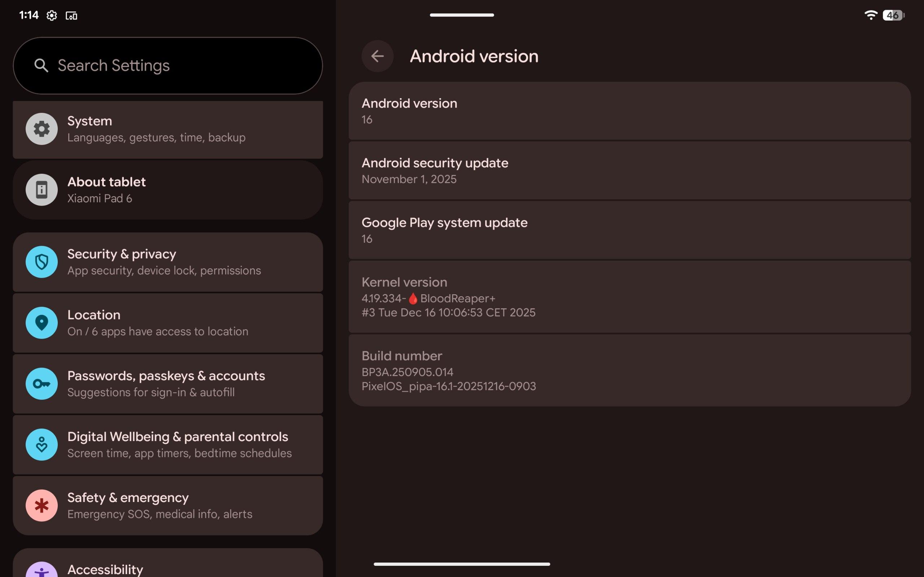Tap the Location pin icon
Viewport: 924px width, 577px height.
42,323
